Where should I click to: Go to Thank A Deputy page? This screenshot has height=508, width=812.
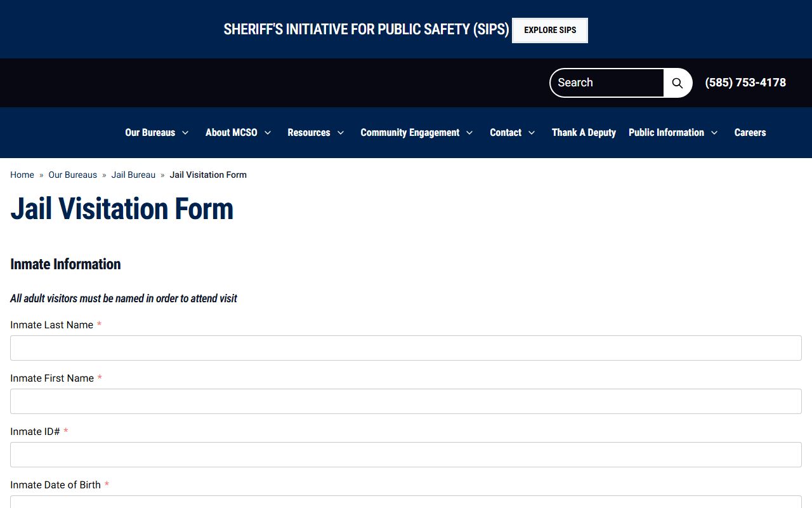click(x=584, y=133)
